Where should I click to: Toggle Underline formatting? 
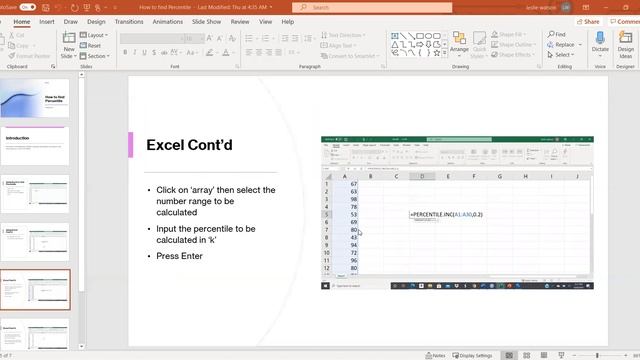tap(144, 53)
